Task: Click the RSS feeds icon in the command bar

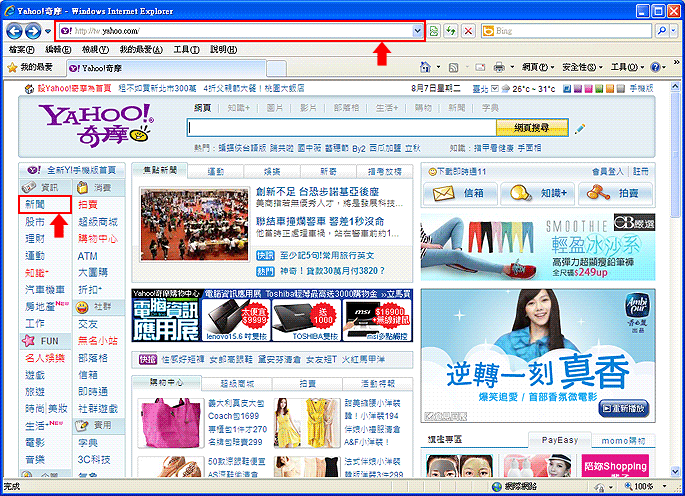Action: click(x=453, y=67)
